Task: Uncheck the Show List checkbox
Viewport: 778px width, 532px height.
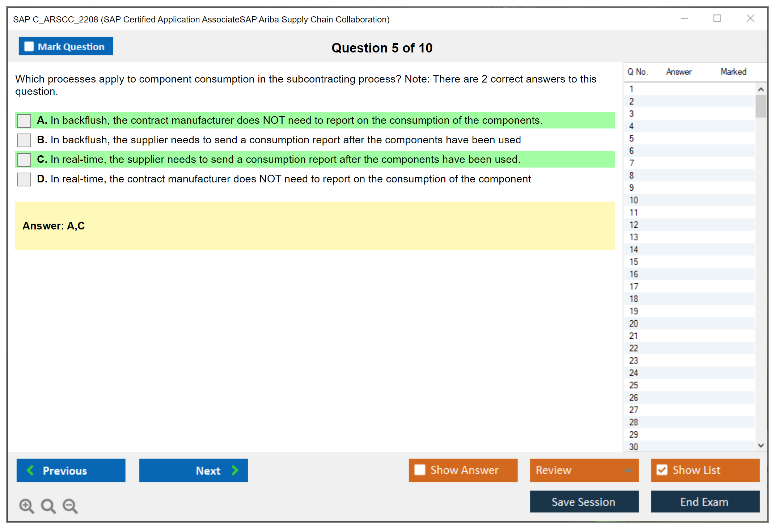Action: pyautogui.click(x=662, y=470)
